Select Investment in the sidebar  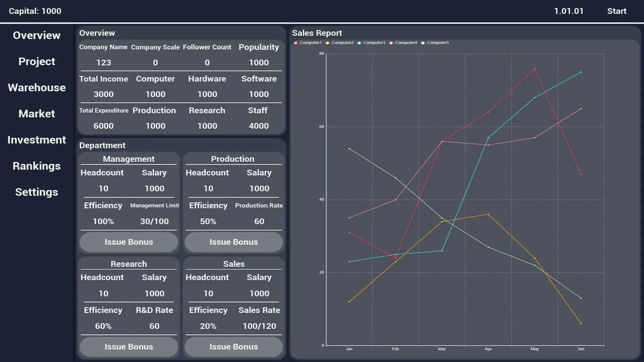37,140
